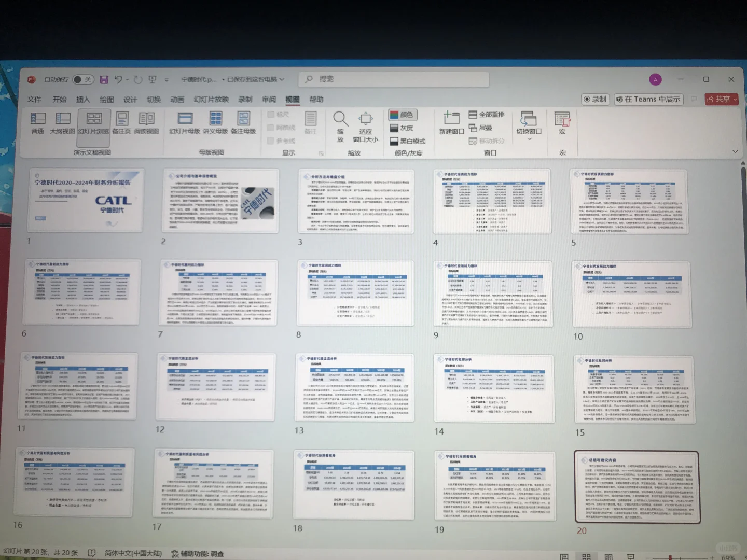Screen dimensions: 747x560
Task: Select 黑白模式 black and white mode
Action: tap(408, 141)
